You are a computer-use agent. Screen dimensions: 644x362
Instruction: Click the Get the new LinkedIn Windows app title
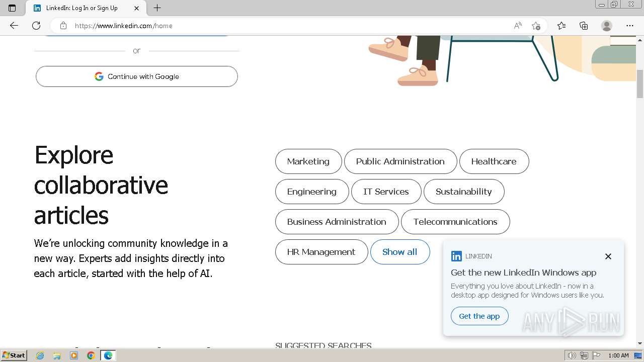524,273
